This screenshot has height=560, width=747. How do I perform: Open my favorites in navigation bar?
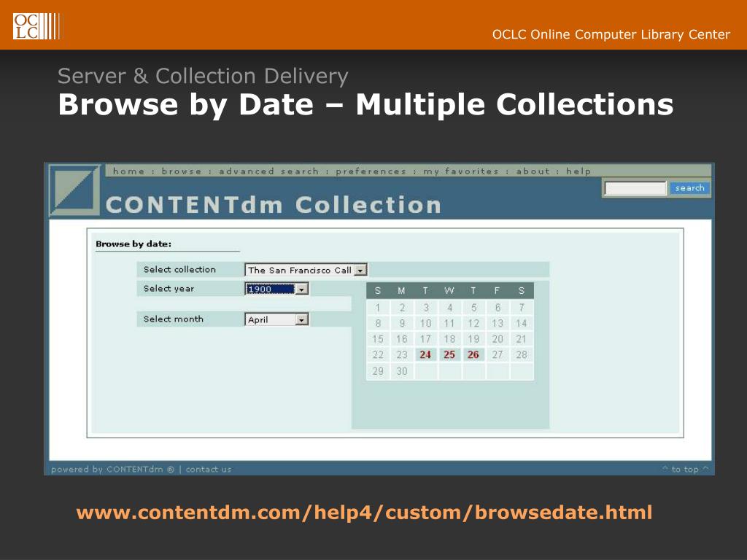point(461,171)
